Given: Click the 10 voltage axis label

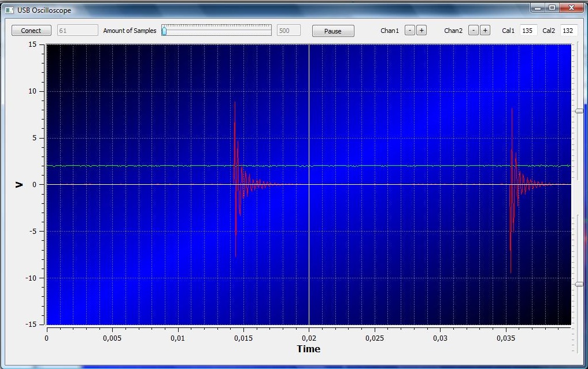Looking at the screenshot, I should (32, 91).
